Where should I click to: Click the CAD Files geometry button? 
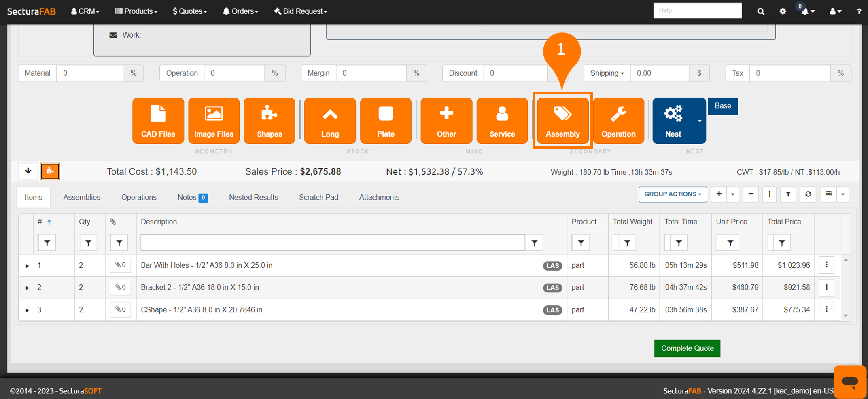click(158, 121)
